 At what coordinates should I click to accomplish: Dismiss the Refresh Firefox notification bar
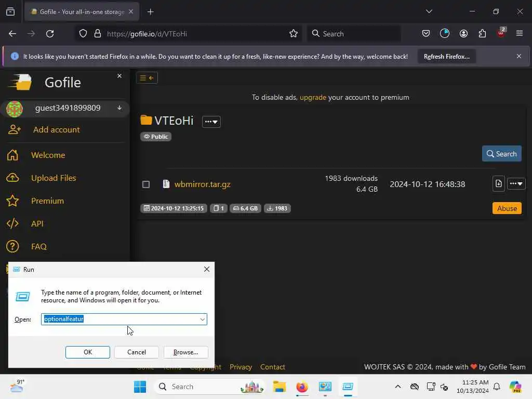pos(519,56)
